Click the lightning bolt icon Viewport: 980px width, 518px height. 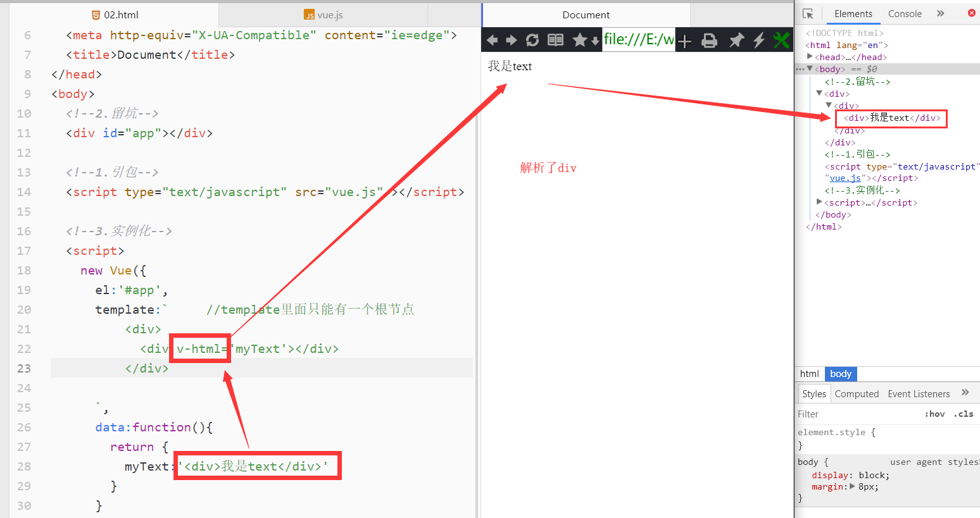click(758, 40)
